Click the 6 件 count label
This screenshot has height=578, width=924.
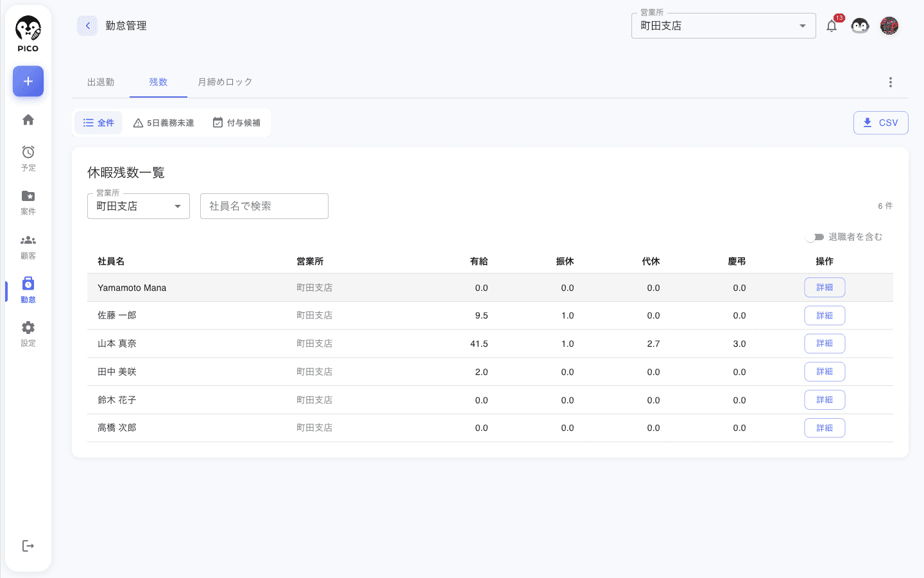pyautogui.click(x=886, y=206)
